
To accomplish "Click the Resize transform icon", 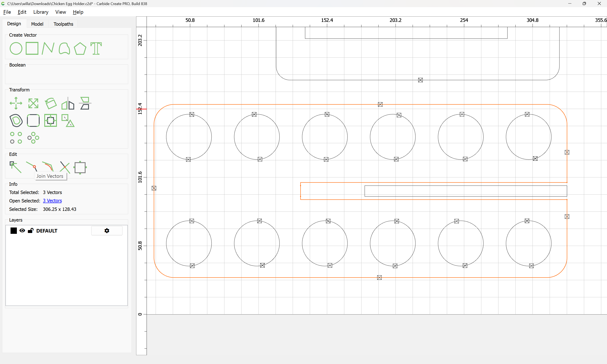I will coord(33,103).
